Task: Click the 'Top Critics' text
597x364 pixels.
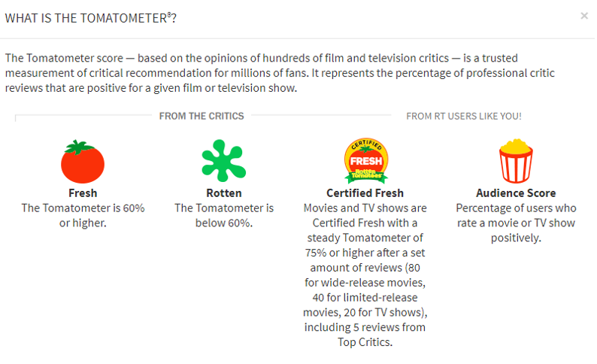Action: tap(365, 342)
